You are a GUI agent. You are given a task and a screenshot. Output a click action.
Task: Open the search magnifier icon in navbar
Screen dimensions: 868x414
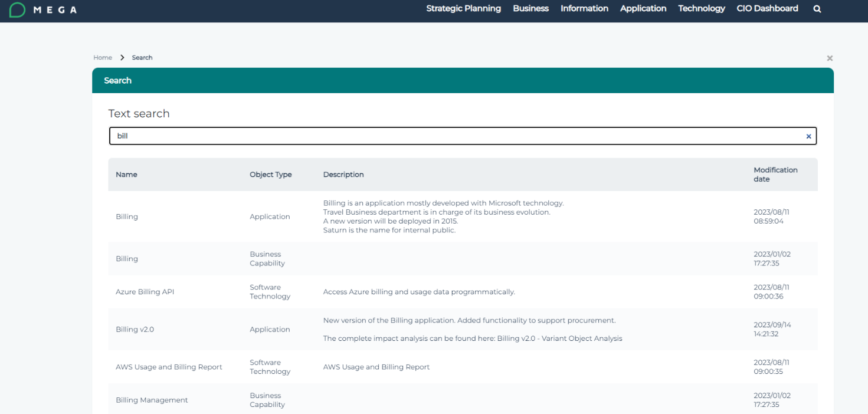[817, 9]
